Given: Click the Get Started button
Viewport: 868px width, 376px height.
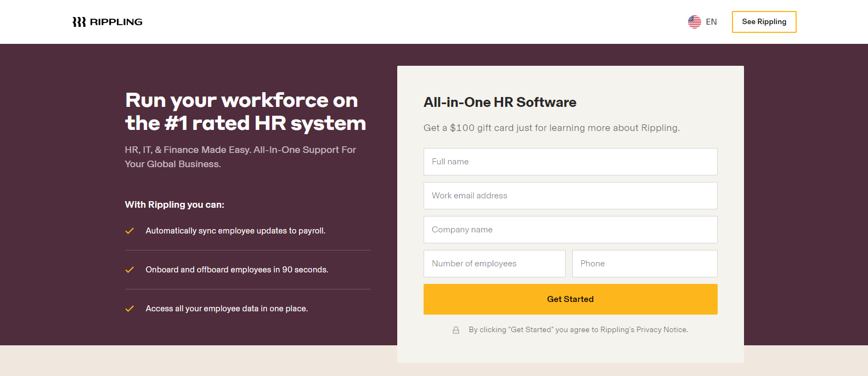Looking at the screenshot, I should (x=571, y=299).
